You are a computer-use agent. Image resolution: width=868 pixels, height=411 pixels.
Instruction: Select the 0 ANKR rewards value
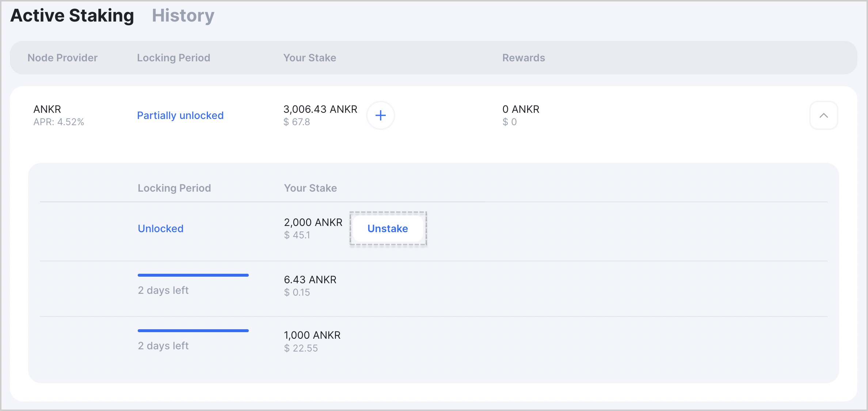(x=521, y=109)
